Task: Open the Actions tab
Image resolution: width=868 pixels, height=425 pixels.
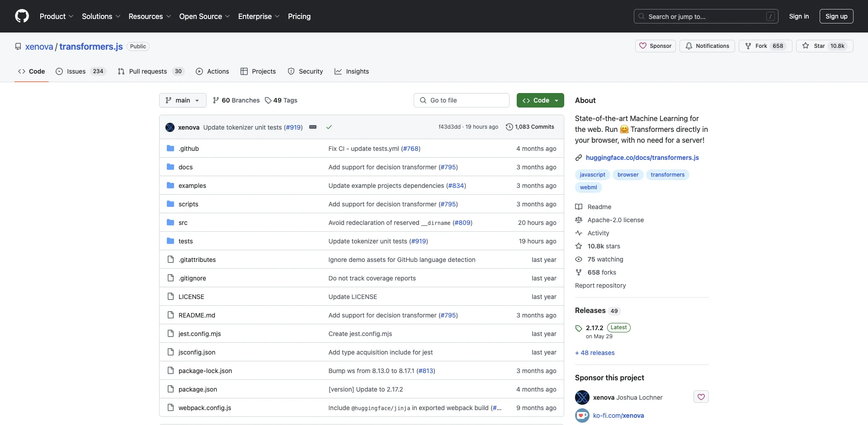Action: [x=212, y=71]
